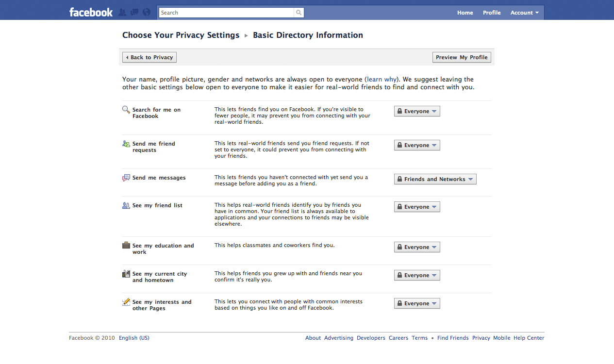Screen dimensions: 614x364
Task: Click 'See my friend list' setting label
Action: coord(157,205)
